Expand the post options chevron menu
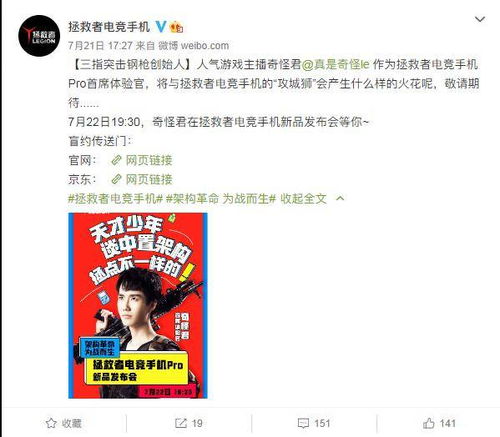 click(480, 19)
